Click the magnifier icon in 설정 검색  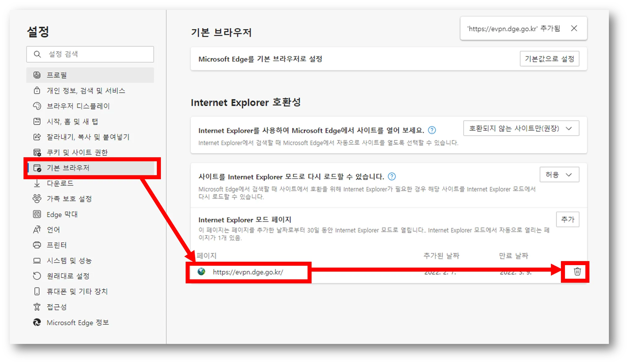[x=37, y=54]
